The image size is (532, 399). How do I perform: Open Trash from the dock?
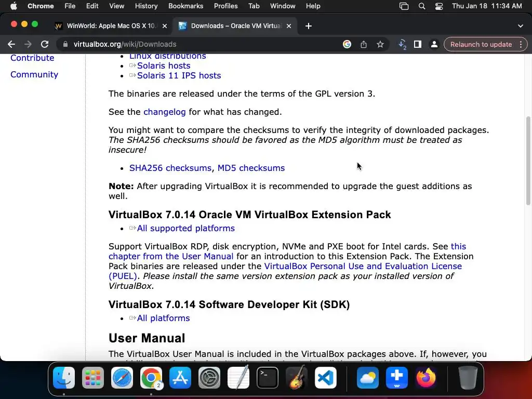(468, 377)
